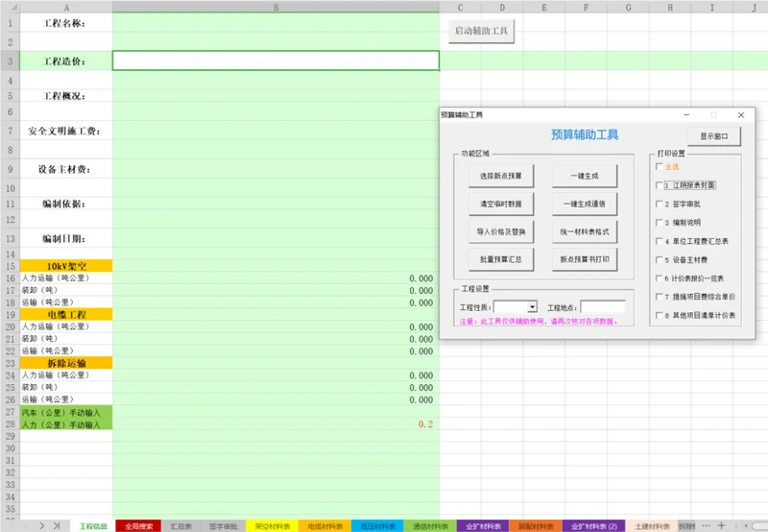Check the 1 江阴报表封面 option
Viewport: 768px width, 532px height.
click(660, 185)
